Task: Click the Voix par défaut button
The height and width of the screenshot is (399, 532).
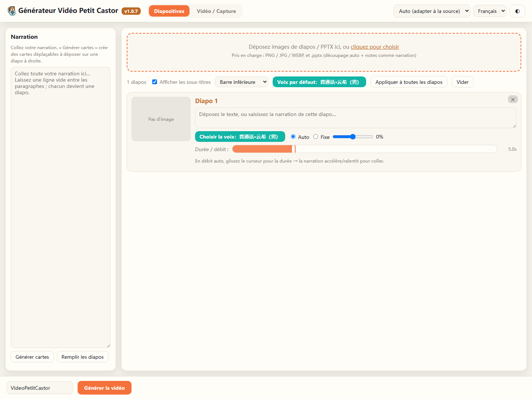Action: 319,82
